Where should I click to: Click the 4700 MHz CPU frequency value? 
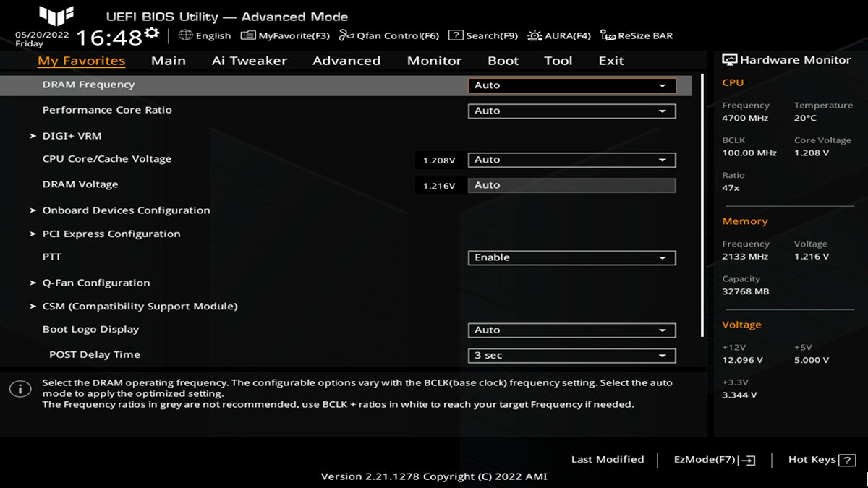(745, 118)
